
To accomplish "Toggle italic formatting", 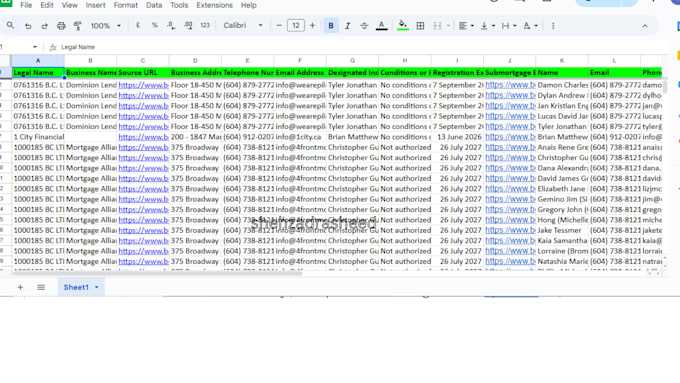I will point(347,26).
